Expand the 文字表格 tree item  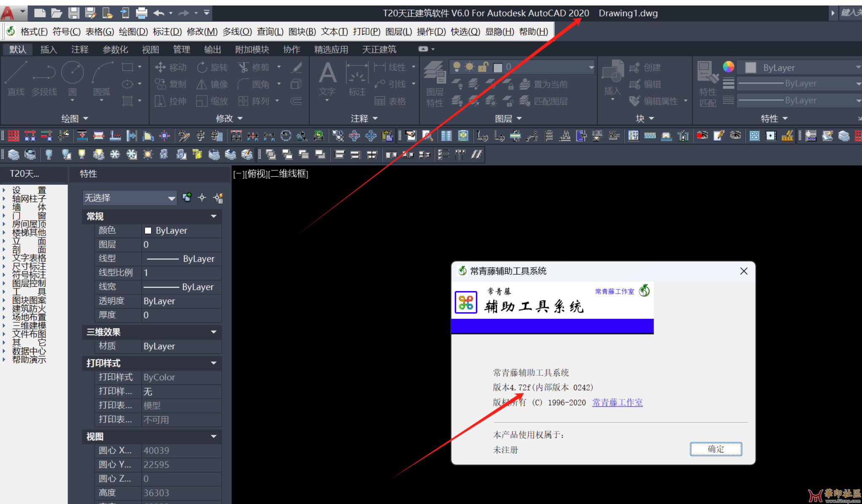4,258
